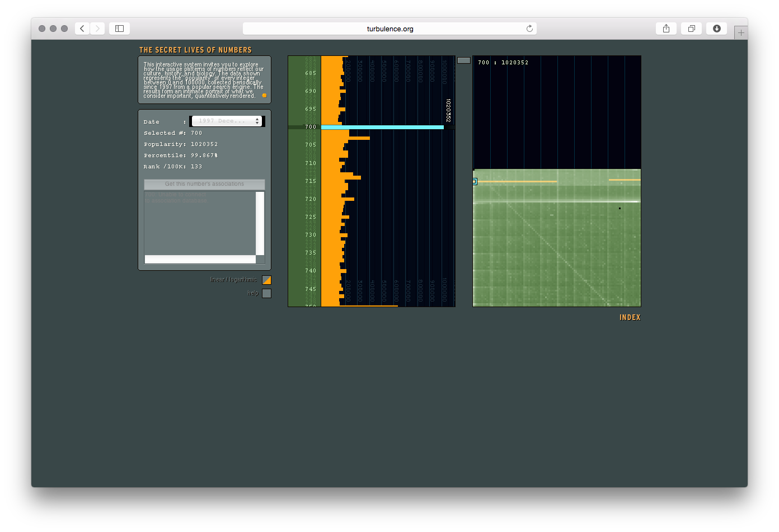Toggle the linear / logarithmic scale box
The height and width of the screenshot is (532, 779).
266,280
